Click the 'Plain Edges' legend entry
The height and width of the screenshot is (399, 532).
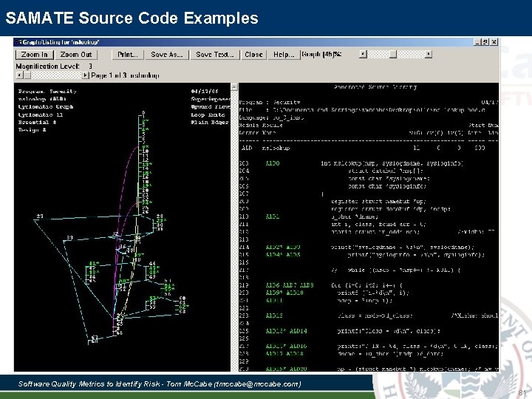209,122
